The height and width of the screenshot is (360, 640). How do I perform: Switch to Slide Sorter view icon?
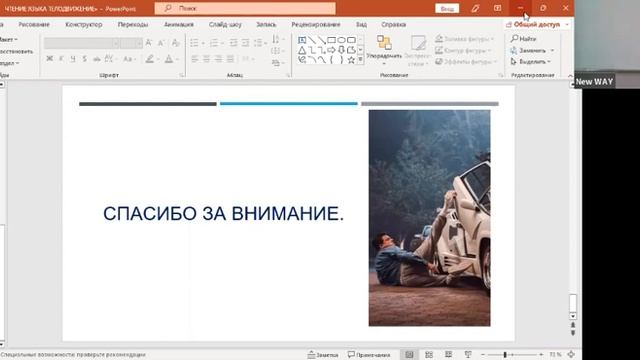(x=429, y=355)
